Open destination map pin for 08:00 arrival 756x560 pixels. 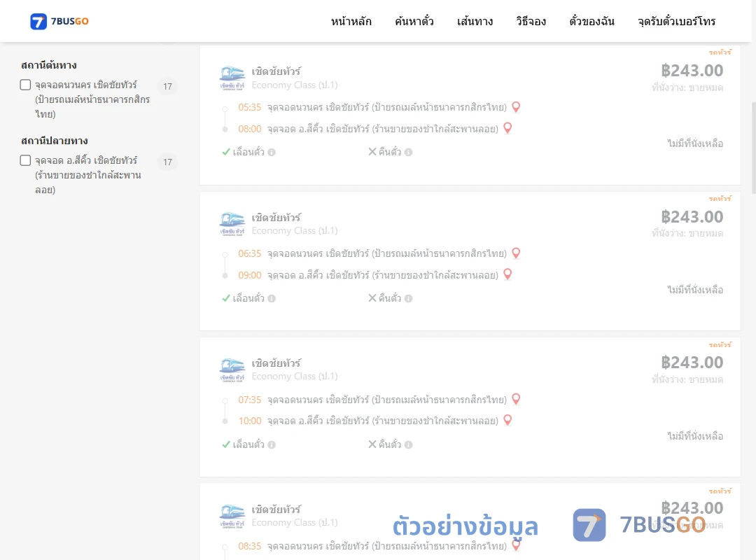[x=507, y=128]
